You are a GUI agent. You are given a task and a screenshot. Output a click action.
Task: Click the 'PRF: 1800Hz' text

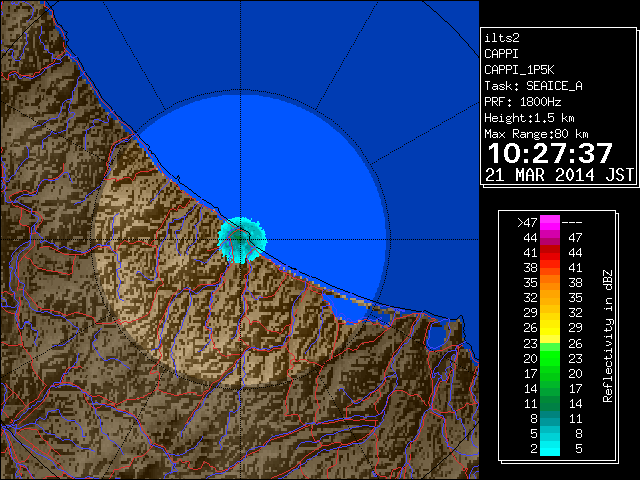pos(523,102)
